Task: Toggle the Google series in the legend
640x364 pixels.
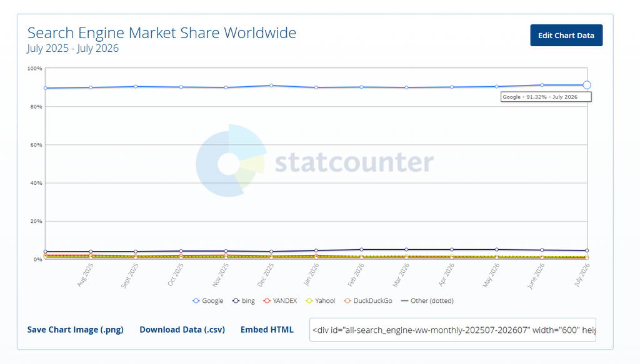Action: click(x=207, y=301)
